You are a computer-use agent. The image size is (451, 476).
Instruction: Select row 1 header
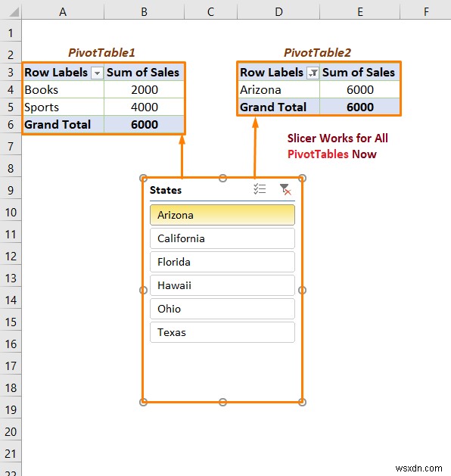tap(11, 33)
